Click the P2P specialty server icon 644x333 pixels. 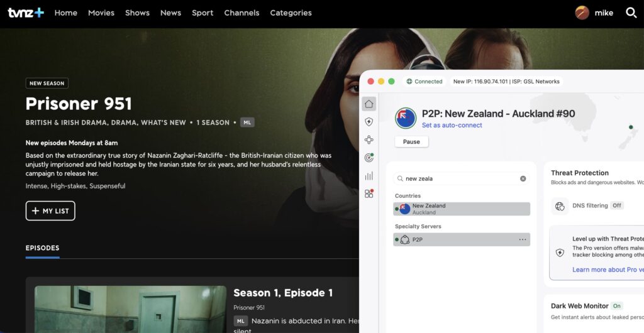pyautogui.click(x=405, y=239)
